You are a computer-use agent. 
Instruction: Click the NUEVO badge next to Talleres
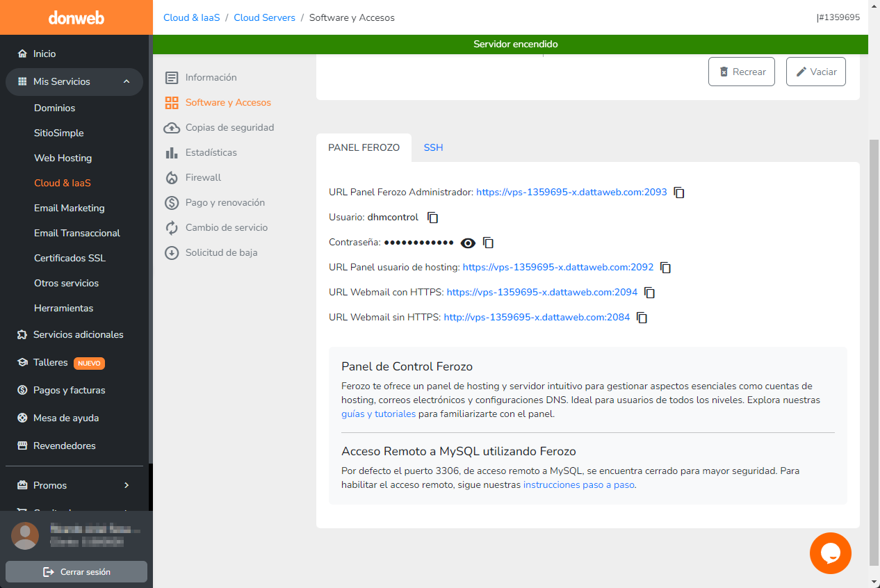(89, 363)
